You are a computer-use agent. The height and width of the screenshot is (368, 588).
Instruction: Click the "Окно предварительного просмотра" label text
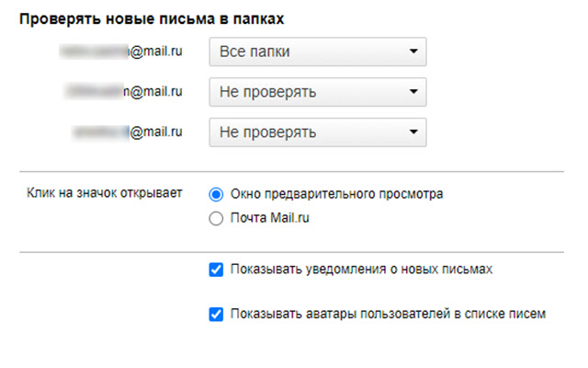pyautogui.click(x=339, y=194)
